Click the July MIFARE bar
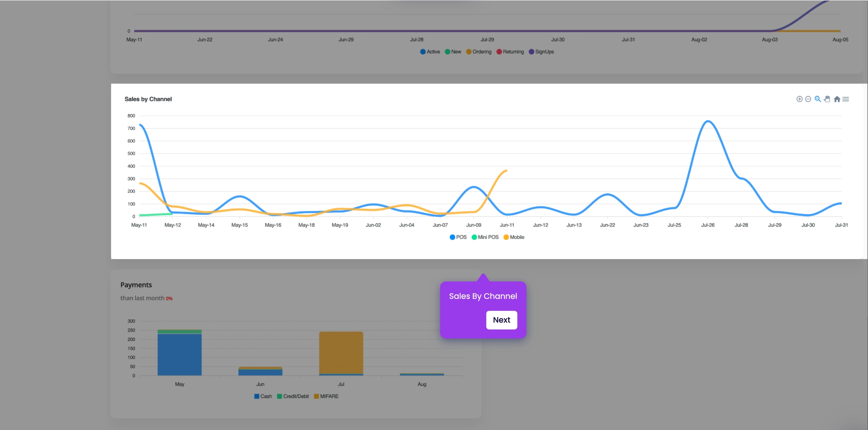This screenshot has height=430, width=868. [341, 352]
